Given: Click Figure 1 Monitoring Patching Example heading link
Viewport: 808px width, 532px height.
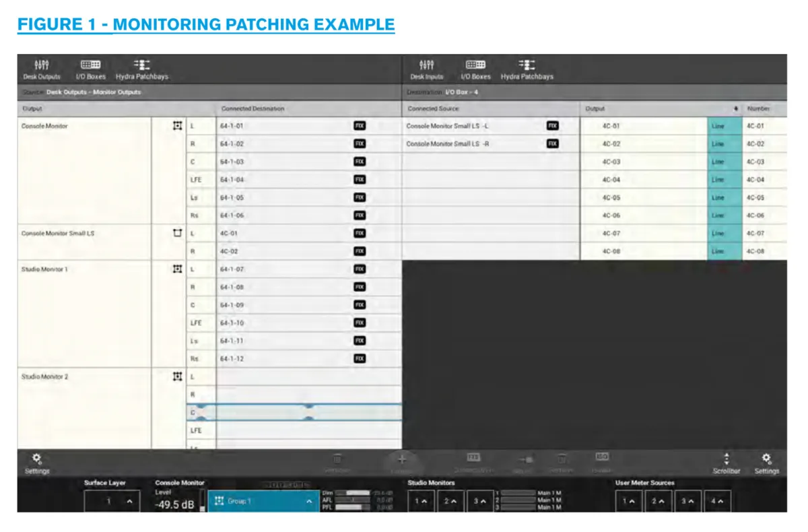Looking at the screenshot, I should pos(206,25).
